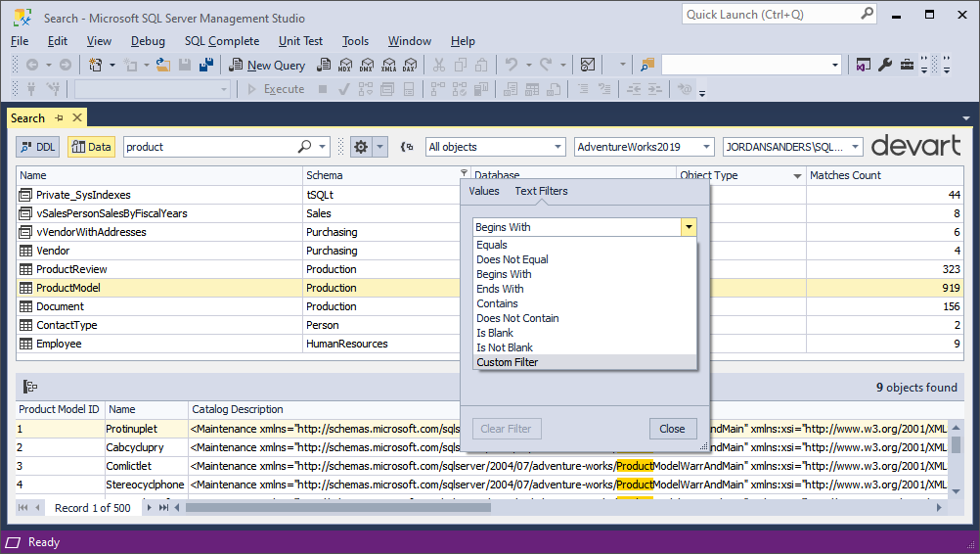
Task: Click the Execute button
Action: click(x=276, y=89)
